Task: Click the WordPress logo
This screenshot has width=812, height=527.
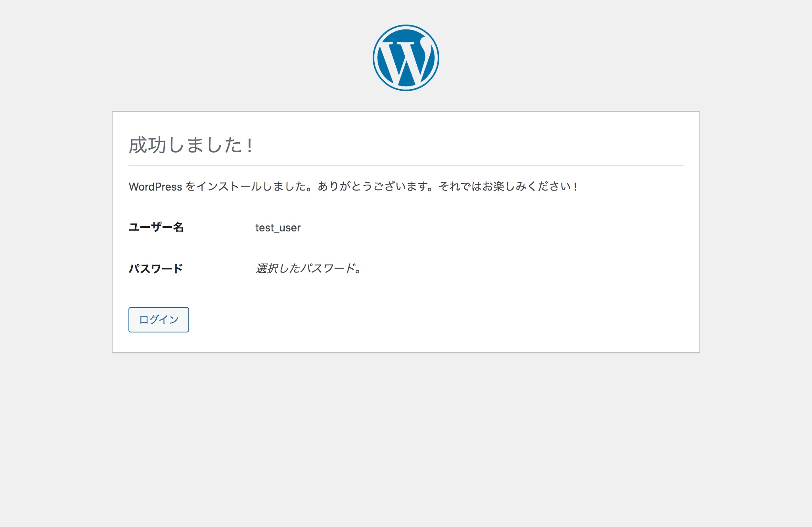Action: click(x=406, y=58)
